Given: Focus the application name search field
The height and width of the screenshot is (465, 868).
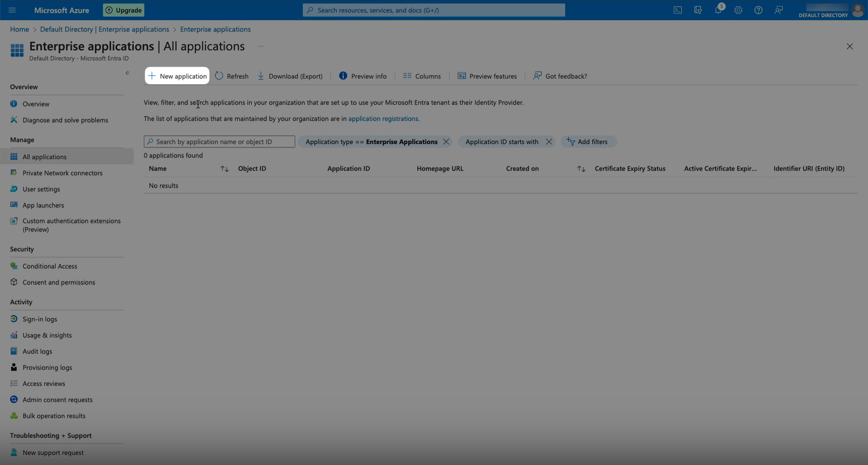Looking at the screenshot, I should (x=222, y=142).
